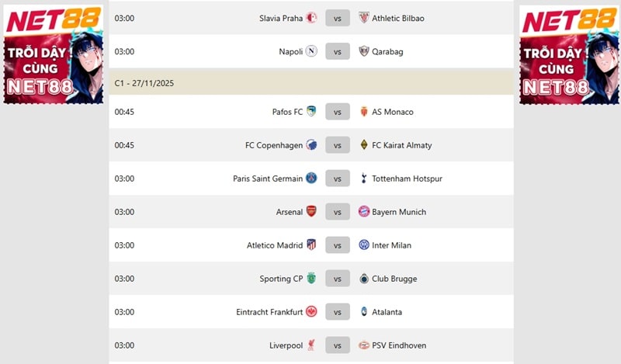Open the FC Kairat Almaty team link
This screenshot has height=364, width=621.
pyautogui.click(x=401, y=145)
